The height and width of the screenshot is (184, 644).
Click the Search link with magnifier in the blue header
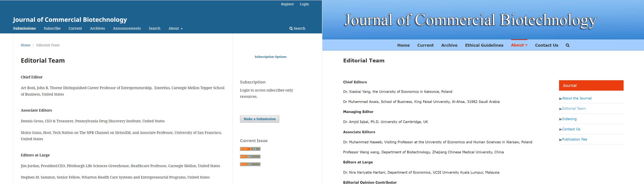click(x=297, y=28)
